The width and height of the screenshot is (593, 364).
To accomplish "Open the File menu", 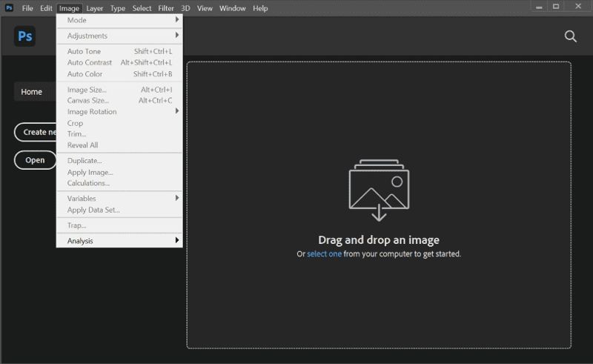I will pos(27,8).
